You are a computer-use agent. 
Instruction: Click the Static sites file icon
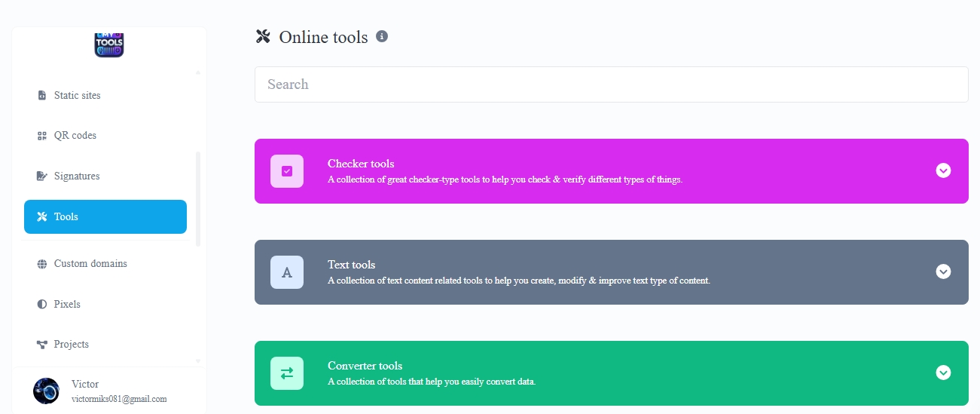pyautogui.click(x=41, y=96)
